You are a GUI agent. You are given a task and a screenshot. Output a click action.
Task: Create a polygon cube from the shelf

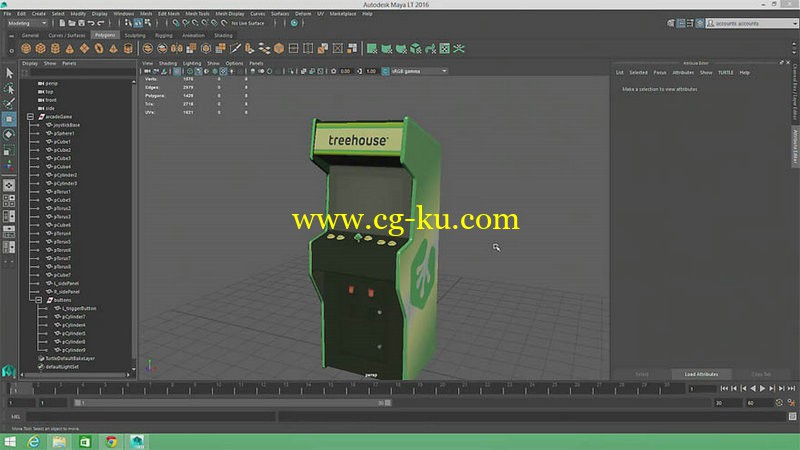click(40, 48)
